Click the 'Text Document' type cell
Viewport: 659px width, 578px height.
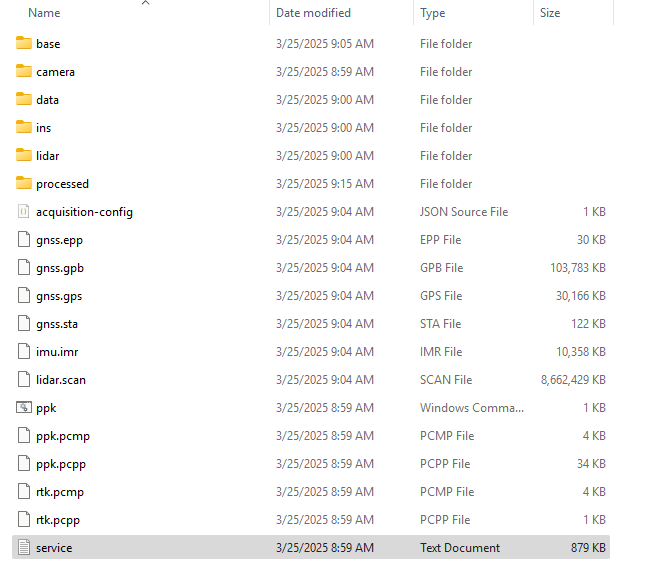[x=460, y=548]
